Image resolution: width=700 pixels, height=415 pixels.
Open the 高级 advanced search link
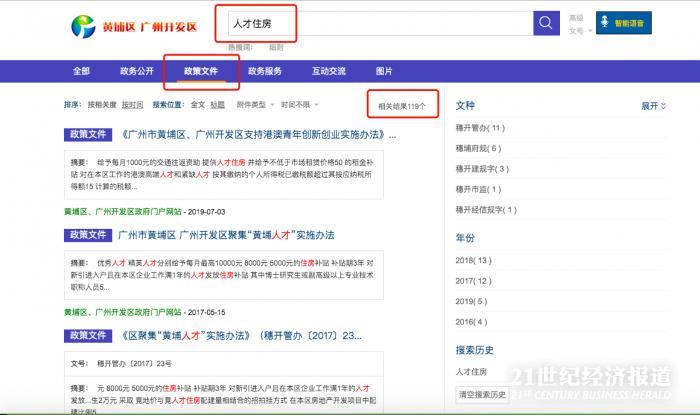coord(576,17)
